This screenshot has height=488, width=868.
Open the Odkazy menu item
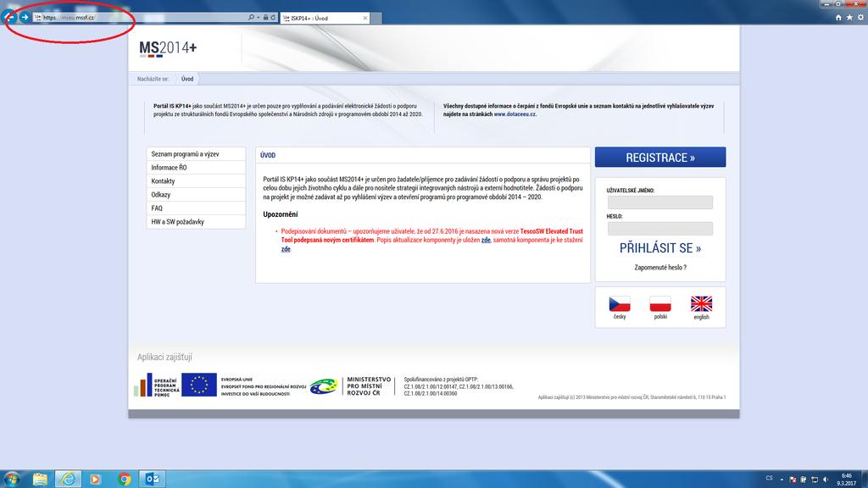(x=196, y=194)
